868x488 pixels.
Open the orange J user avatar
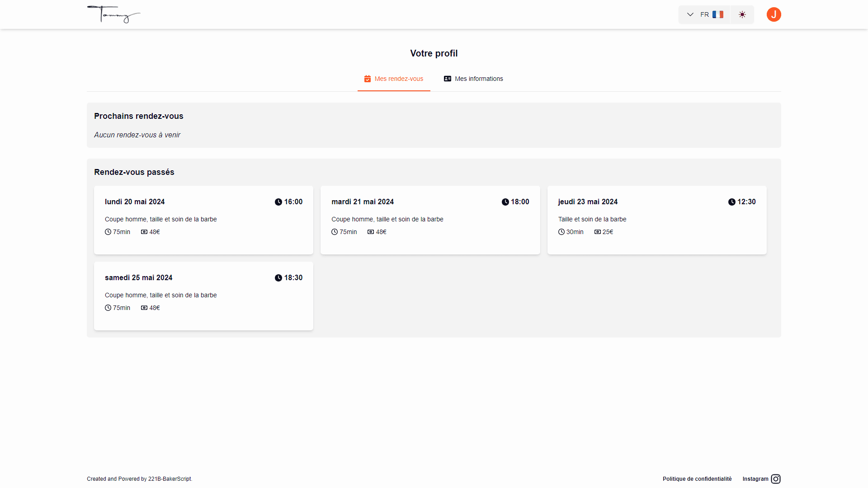(x=774, y=14)
